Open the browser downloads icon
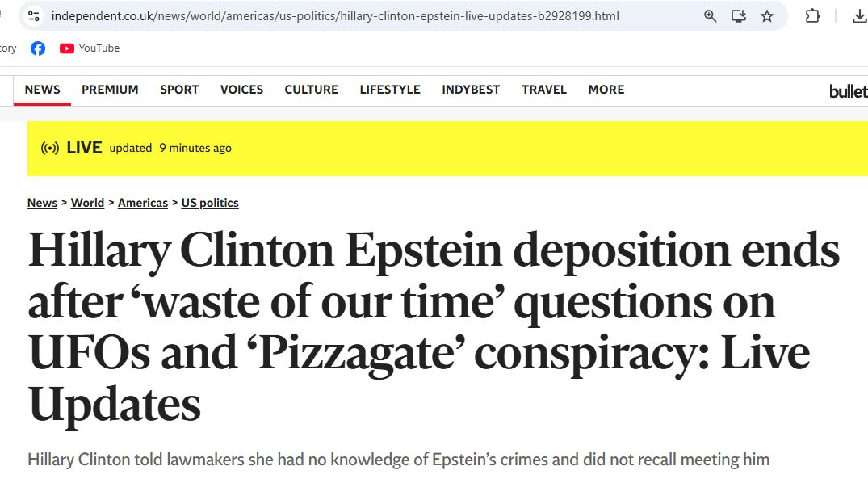The image size is (868, 479). coord(859,15)
